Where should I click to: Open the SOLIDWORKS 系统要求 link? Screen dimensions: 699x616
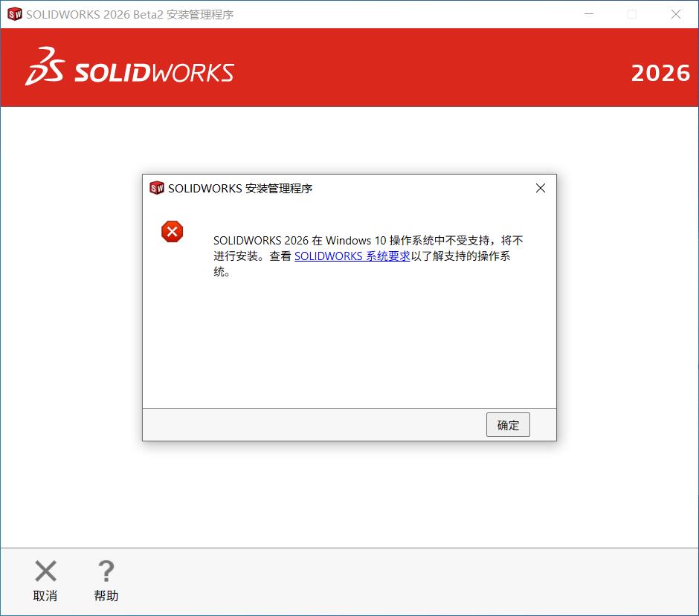tap(352, 256)
